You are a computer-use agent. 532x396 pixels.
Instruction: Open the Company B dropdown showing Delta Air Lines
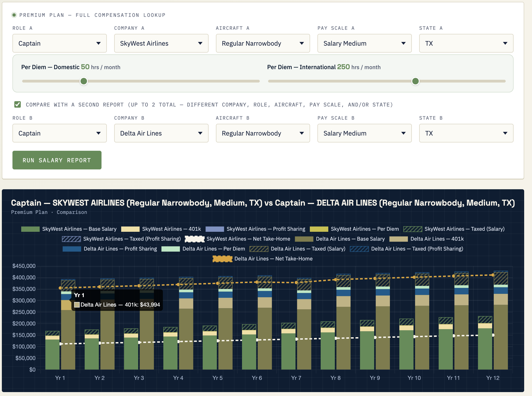161,133
